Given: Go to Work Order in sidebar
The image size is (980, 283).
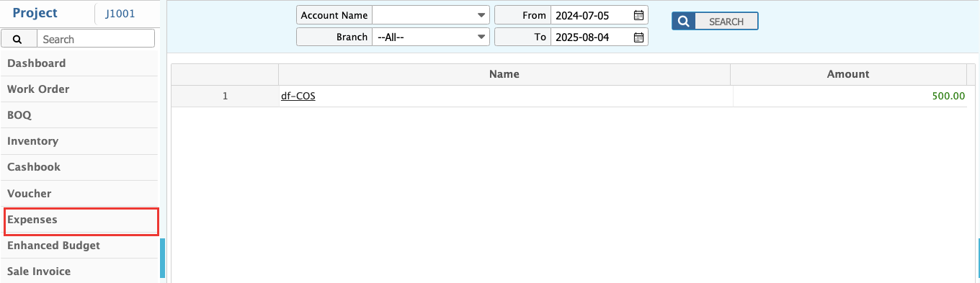Looking at the screenshot, I should (x=79, y=89).
